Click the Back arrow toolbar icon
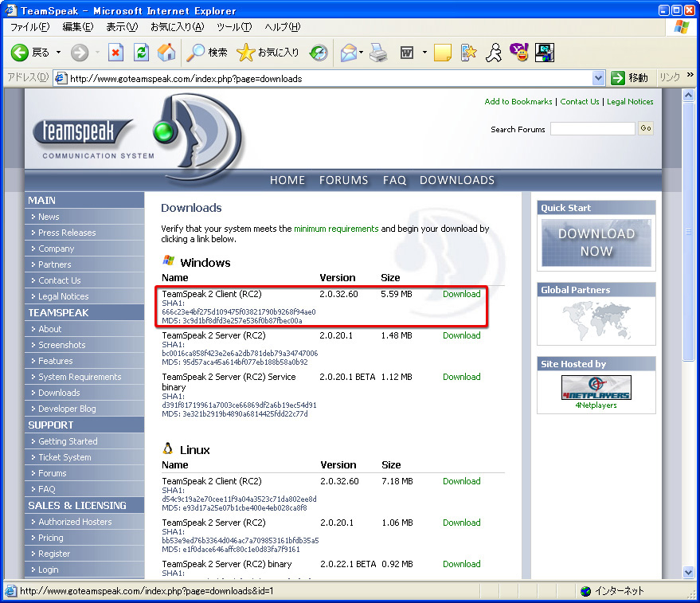 pos(20,53)
